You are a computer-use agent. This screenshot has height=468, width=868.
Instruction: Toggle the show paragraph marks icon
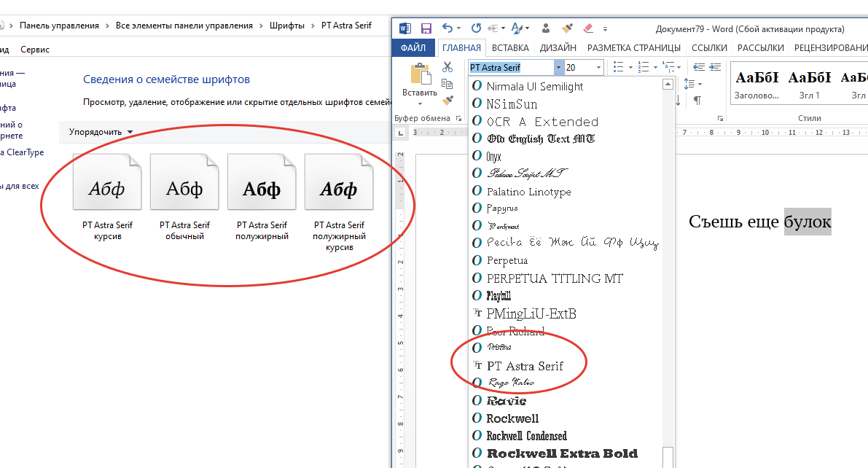(697, 101)
